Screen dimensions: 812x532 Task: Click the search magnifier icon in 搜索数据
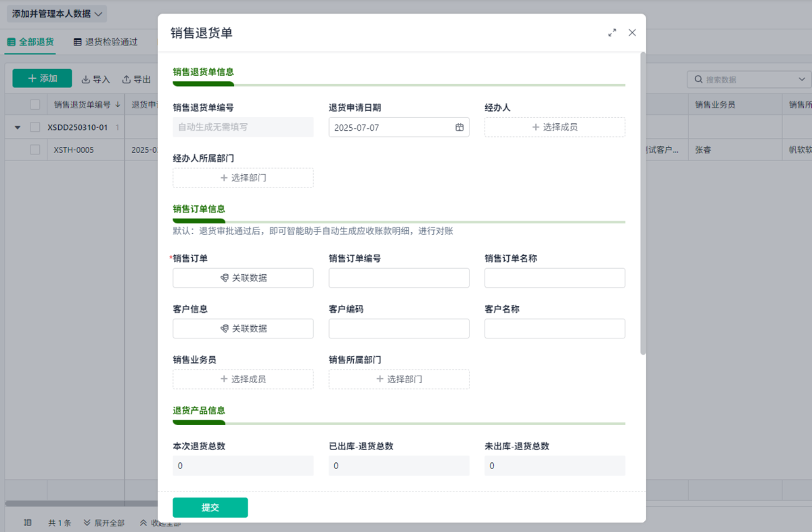coord(698,80)
